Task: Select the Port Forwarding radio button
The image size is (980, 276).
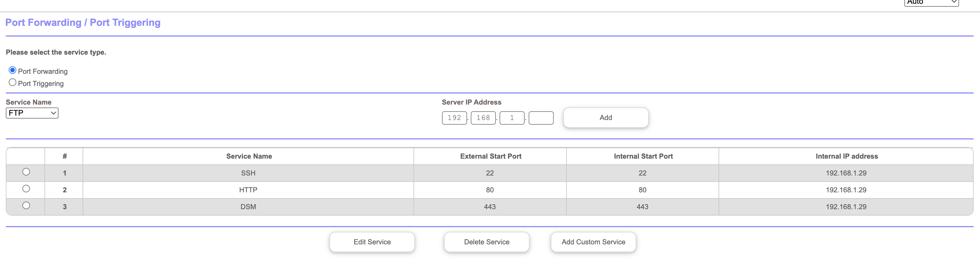Action: tap(13, 70)
